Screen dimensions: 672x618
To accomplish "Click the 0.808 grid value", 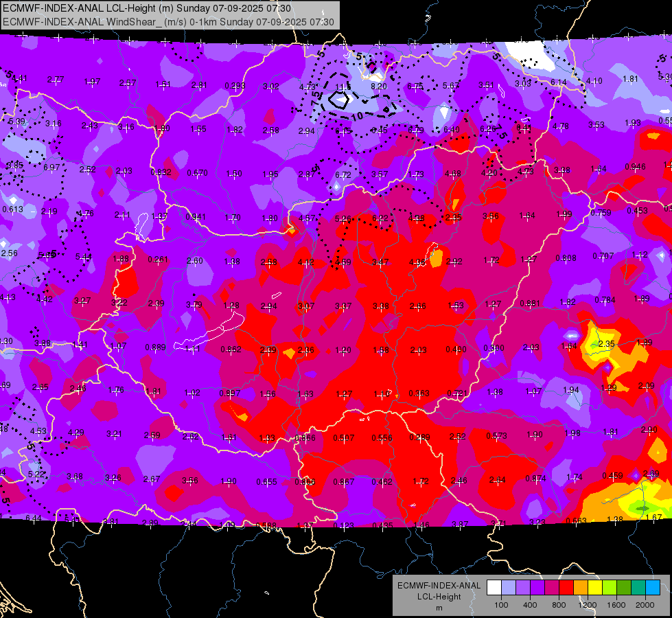I will click(566, 258).
